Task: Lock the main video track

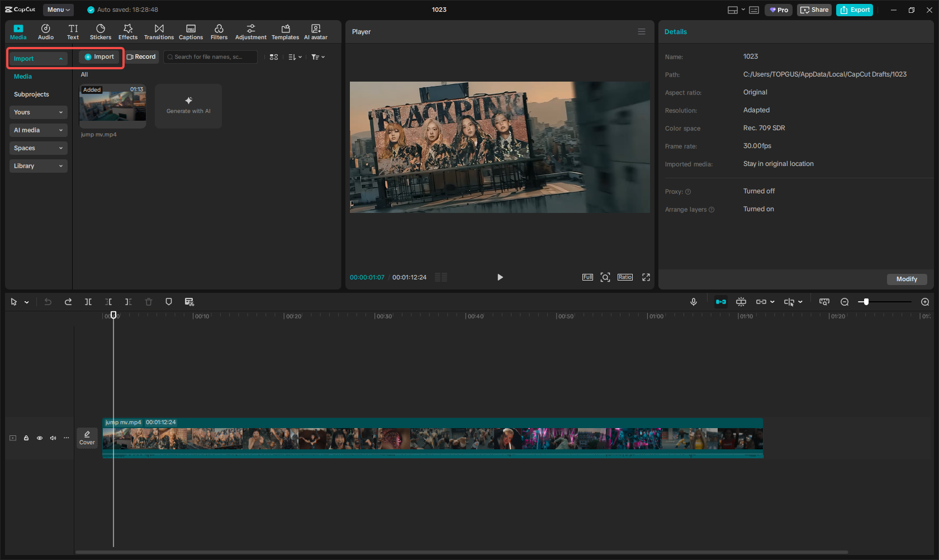Action: 26,438
